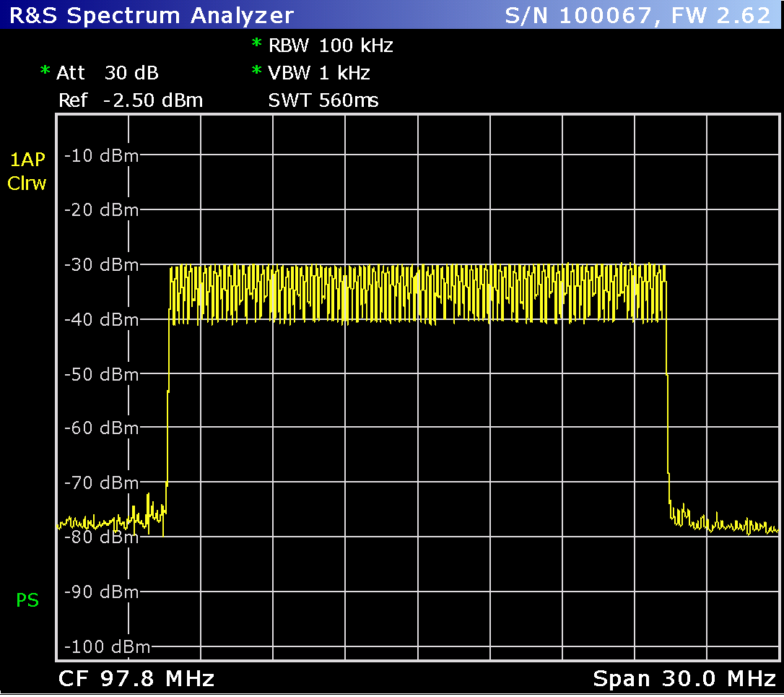Click the -30 dBm axis label

click(102, 264)
